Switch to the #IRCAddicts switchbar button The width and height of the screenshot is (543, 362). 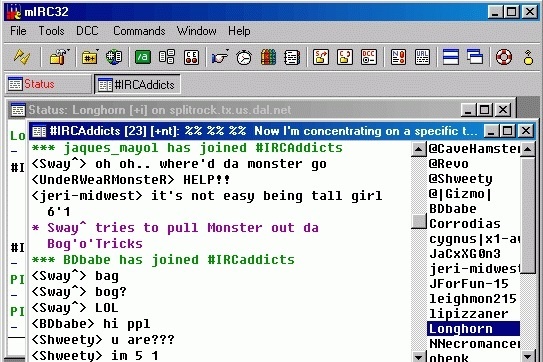pos(137,84)
